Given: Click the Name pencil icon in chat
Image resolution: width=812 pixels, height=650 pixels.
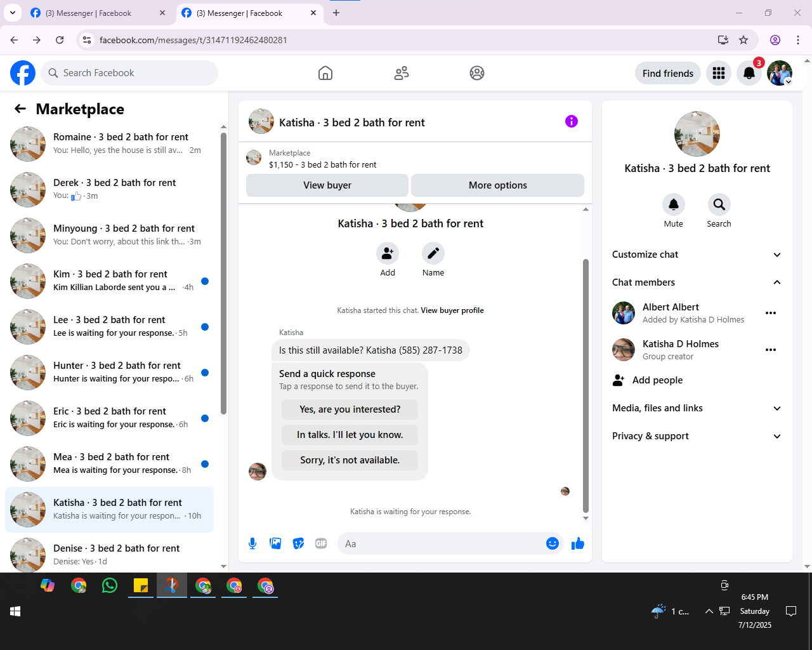Looking at the screenshot, I should tap(433, 253).
